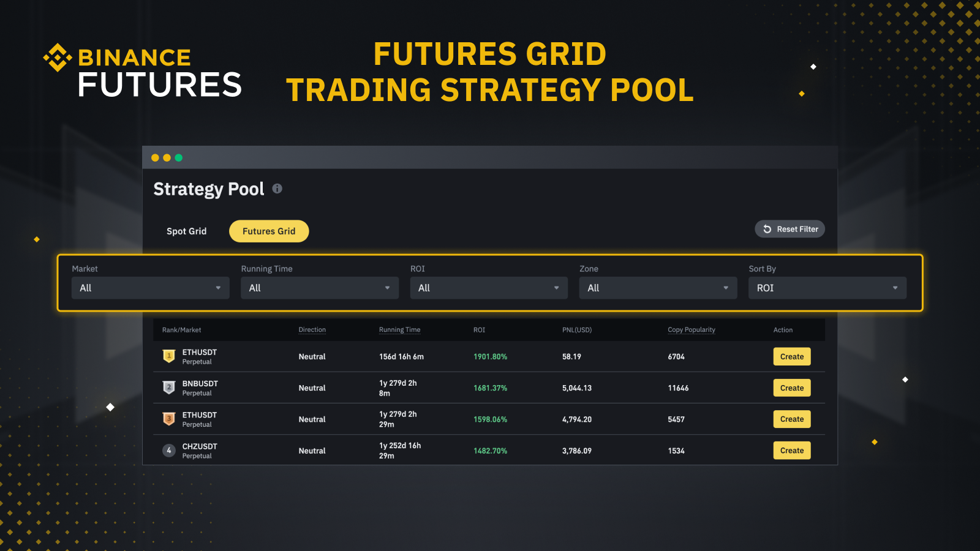Click the Binance diamond logo icon
980x551 pixels.
pos(58,58)
